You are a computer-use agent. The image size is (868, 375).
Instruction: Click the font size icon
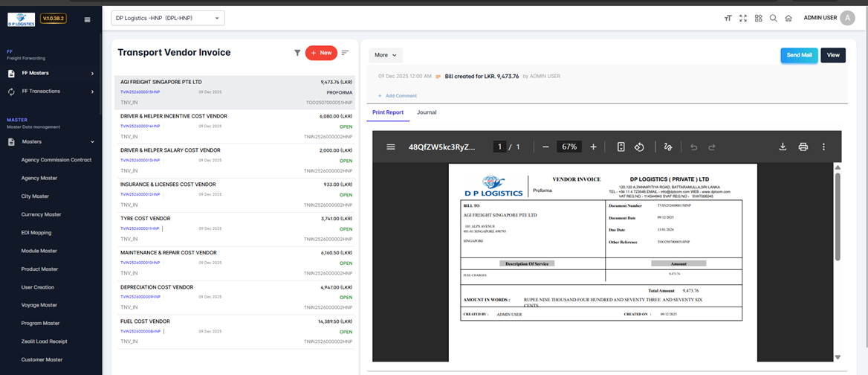pyautogui.click(x=728, y=19)
